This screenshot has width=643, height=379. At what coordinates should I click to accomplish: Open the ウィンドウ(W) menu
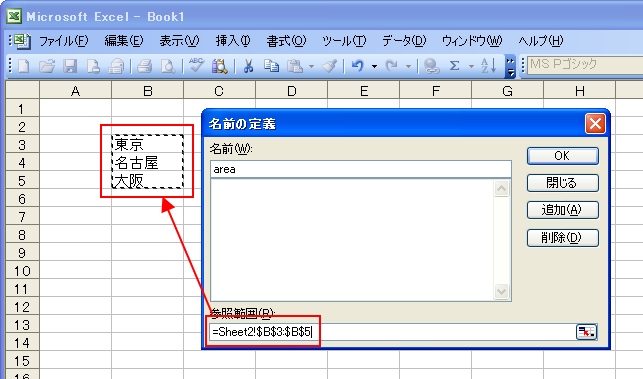(472, 41)
